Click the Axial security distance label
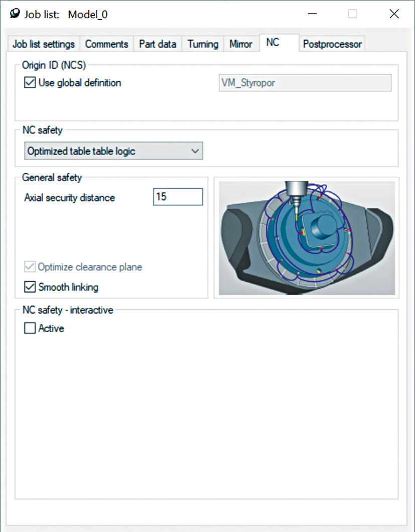Screen dimensions: 415x532 point(69,198)
